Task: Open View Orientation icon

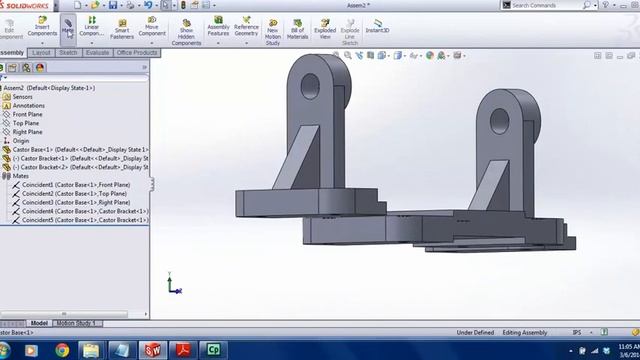Action: 382,55
